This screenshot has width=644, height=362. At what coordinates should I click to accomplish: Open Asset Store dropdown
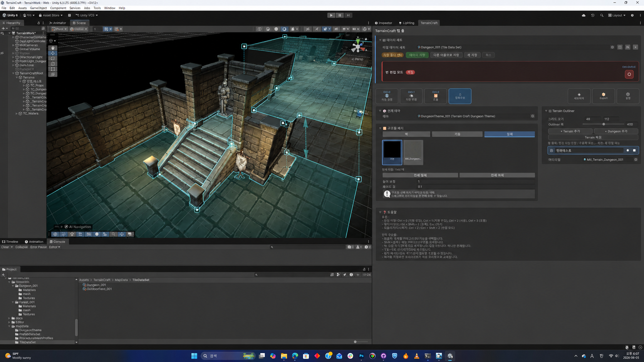click(50, 15)
